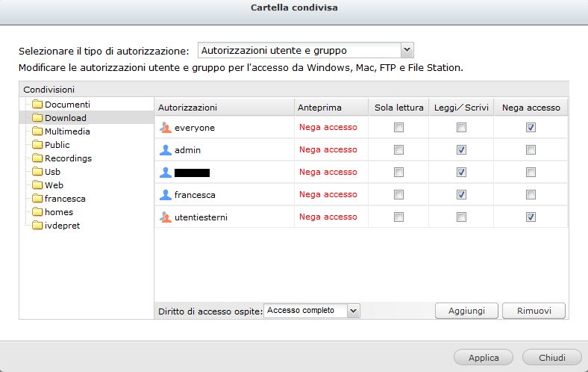The image size is (588, 372).
Task: Select the Public shared folder
Action: pyautogui.click(x=57, y=145)
